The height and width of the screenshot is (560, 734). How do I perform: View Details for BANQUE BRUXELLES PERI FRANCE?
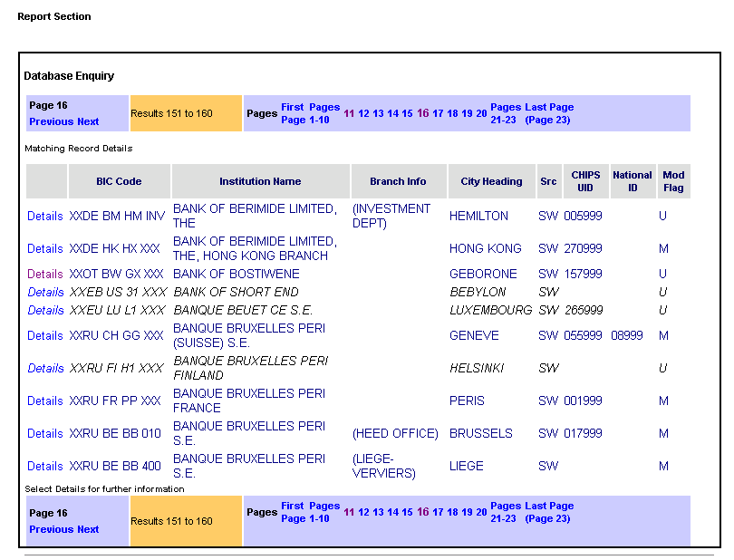coord(44,401)
